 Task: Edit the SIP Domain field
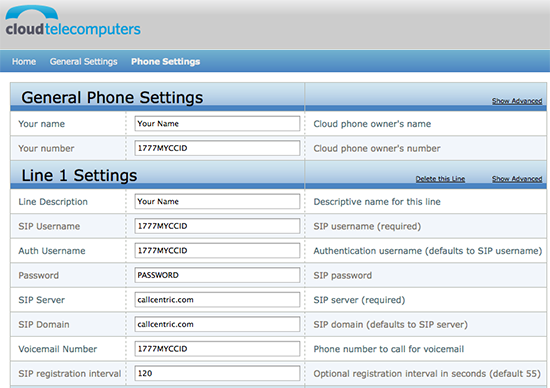[x=217, y=324]
